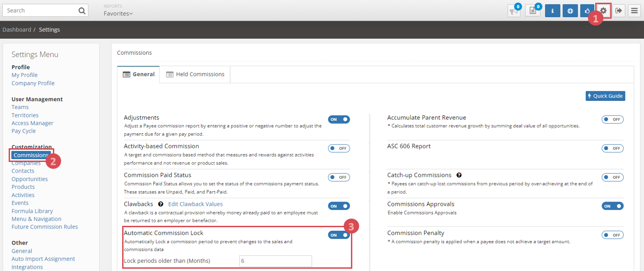Open the Quick Guide button

(605, 96)
